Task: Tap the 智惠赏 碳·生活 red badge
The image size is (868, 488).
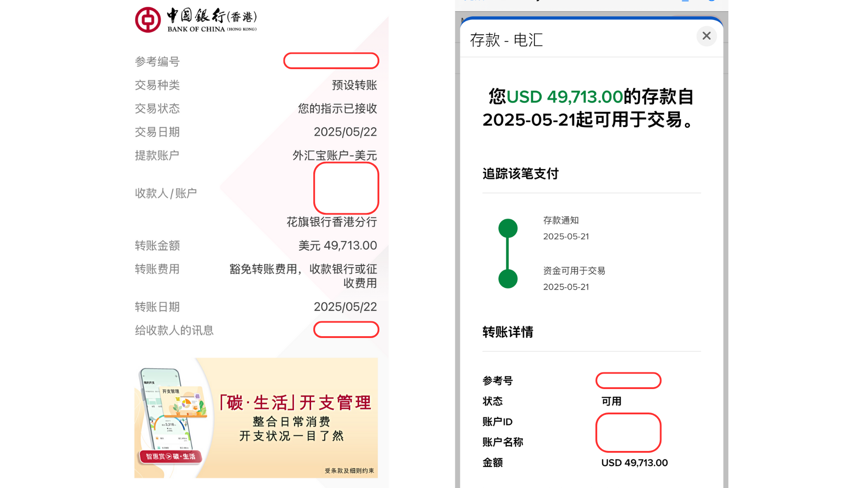Action: tap(170, 456)
